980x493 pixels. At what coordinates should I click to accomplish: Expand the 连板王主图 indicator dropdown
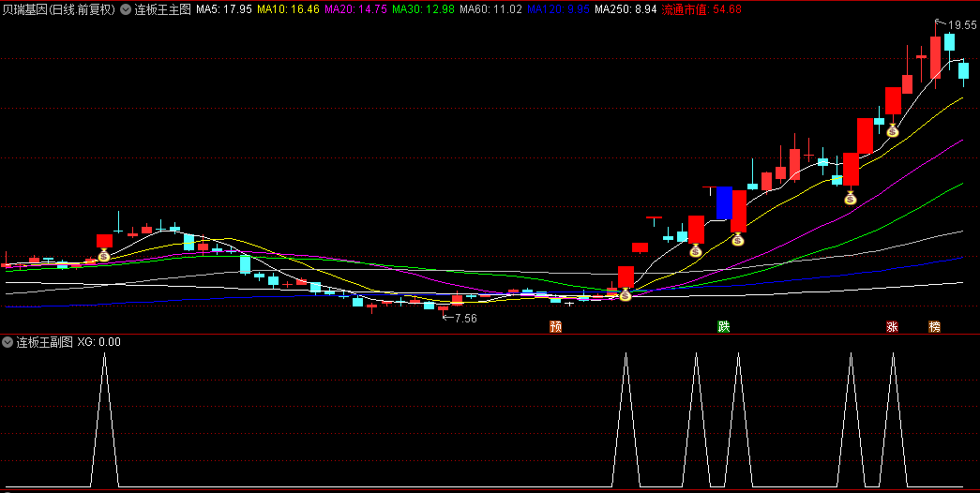click(126, 9)
